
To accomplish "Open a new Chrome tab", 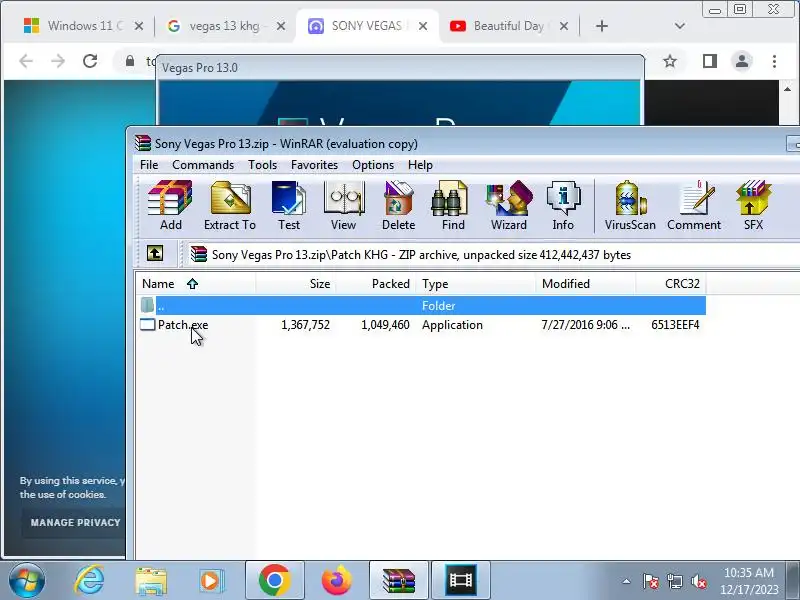I will [602, 26].
